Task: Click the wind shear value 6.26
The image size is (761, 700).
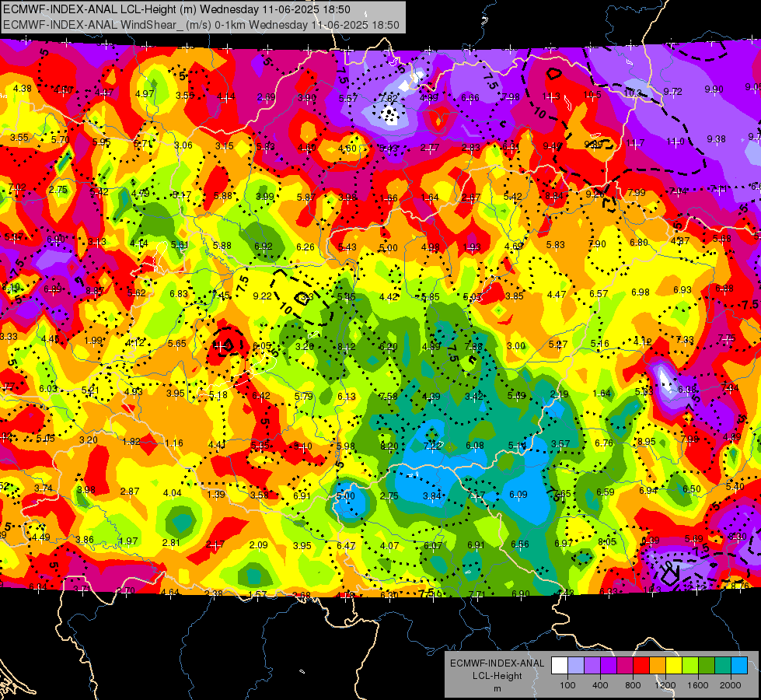Action: [x=305, y=247]
